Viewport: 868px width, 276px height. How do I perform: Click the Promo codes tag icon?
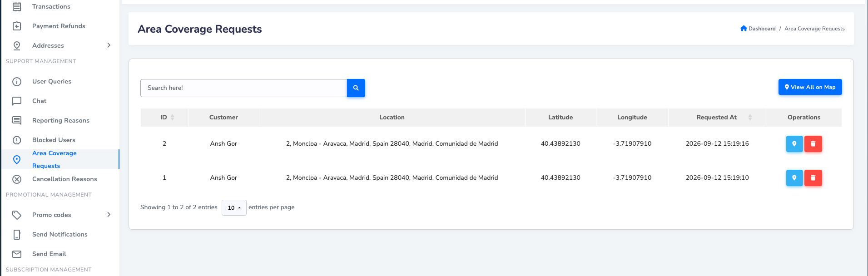pyautogui.click(x=17, y=215)
